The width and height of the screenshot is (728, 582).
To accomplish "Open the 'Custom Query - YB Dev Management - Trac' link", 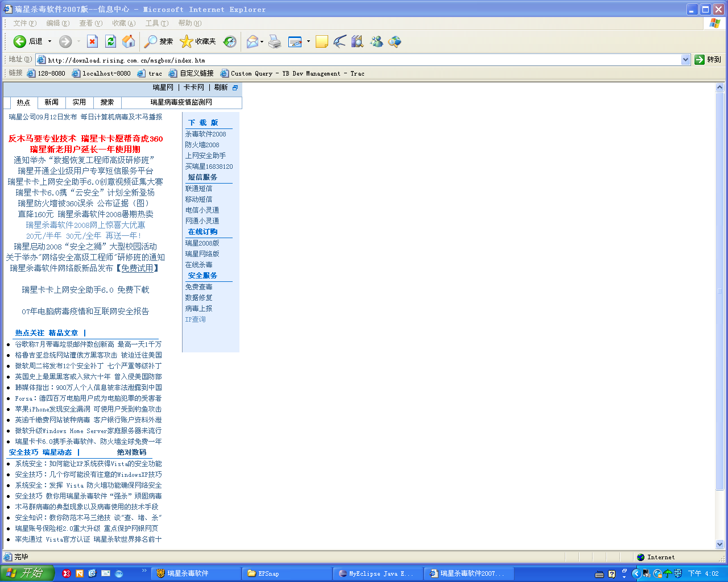I will coord(292,73).
